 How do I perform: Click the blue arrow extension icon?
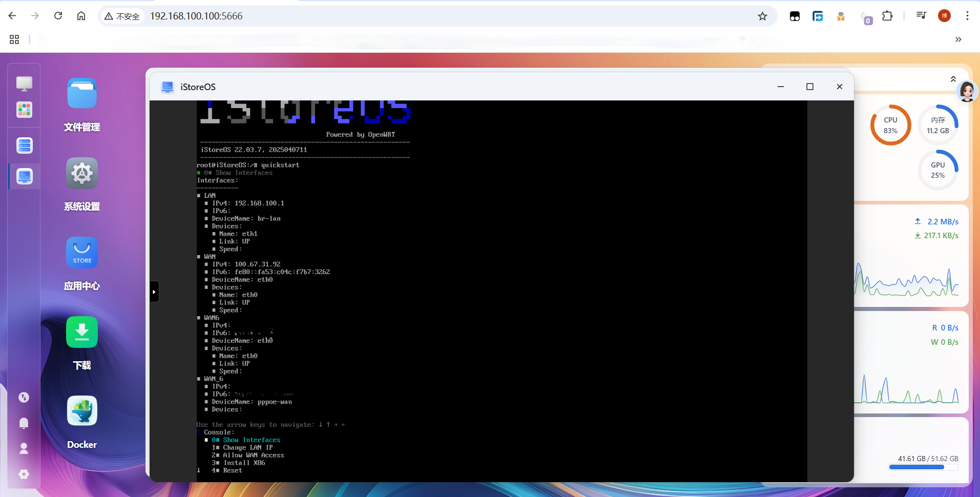[x=818, y=16]
